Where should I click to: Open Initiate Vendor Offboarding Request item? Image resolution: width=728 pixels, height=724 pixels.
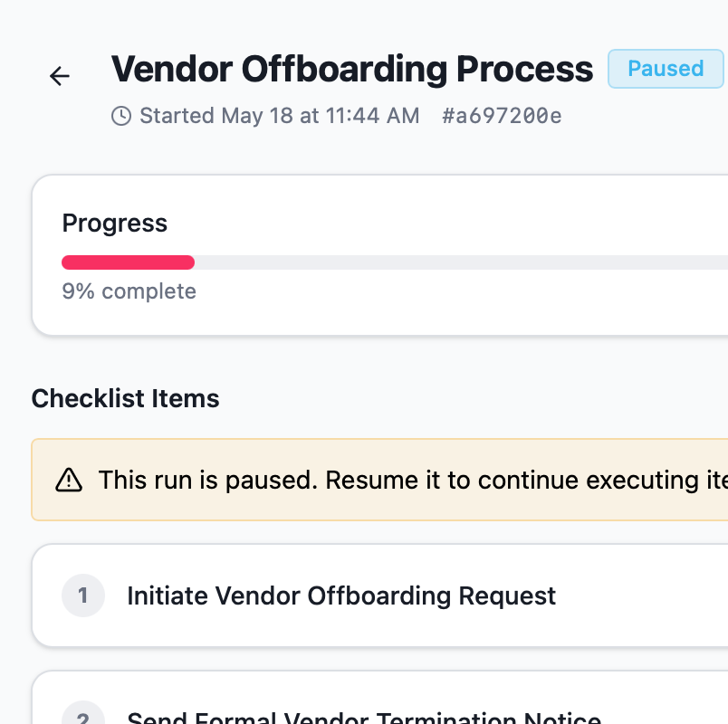click(x=379, y=595)
